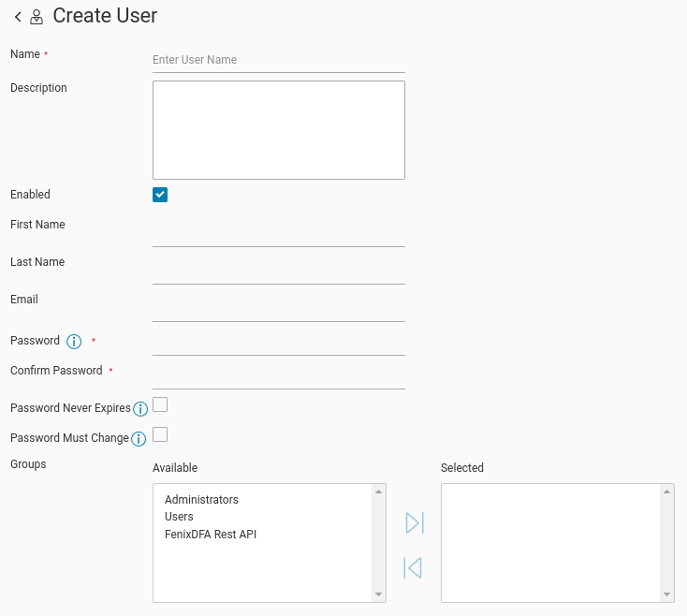Enable Password Never Expires checkbox
Screen dimensions: 687x616
coord(160,404)
